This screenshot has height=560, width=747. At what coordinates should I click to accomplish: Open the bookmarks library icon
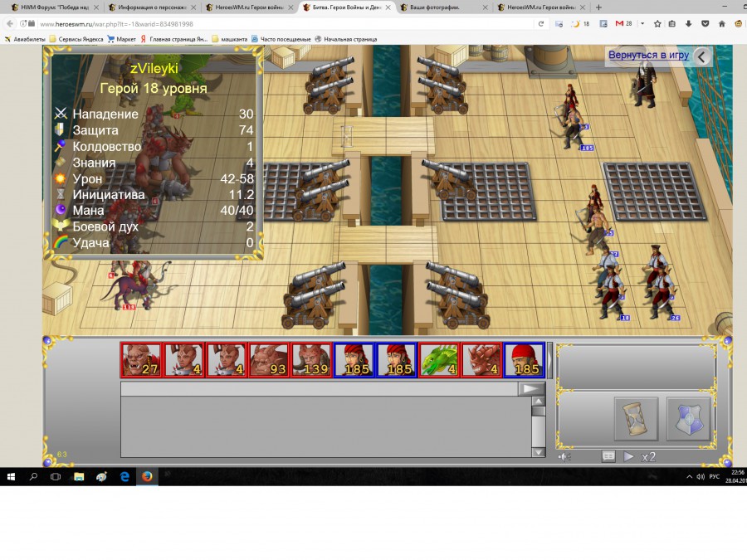672,24
